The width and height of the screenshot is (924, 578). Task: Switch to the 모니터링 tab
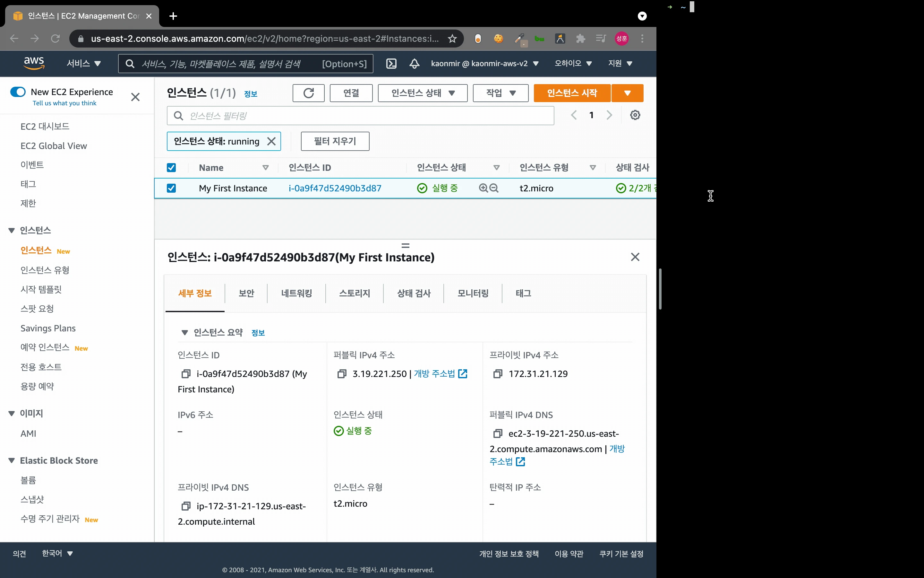(473, 293)
